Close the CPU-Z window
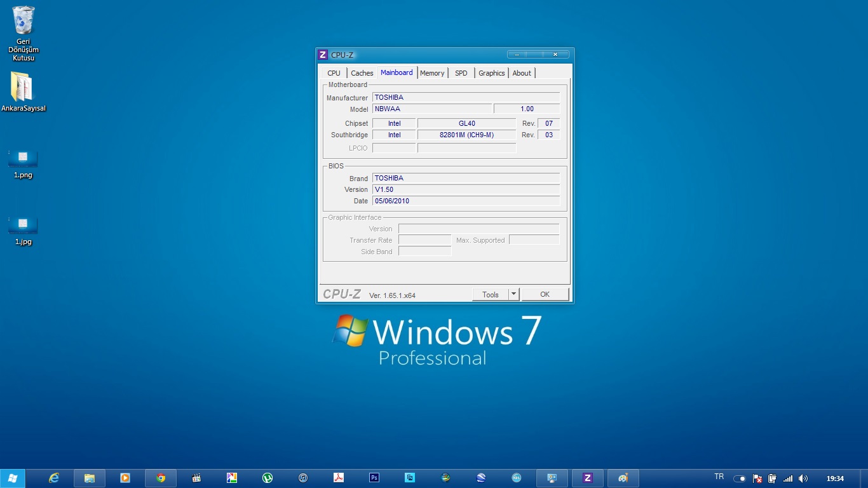Screen dimensions: 868x488 click(555, 54)
